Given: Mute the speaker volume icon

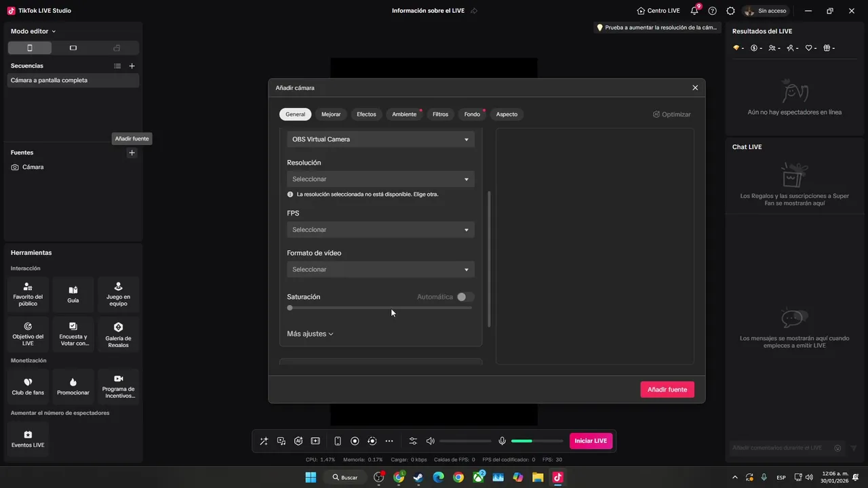Looking at the screenshot, I should click(430, 441).
